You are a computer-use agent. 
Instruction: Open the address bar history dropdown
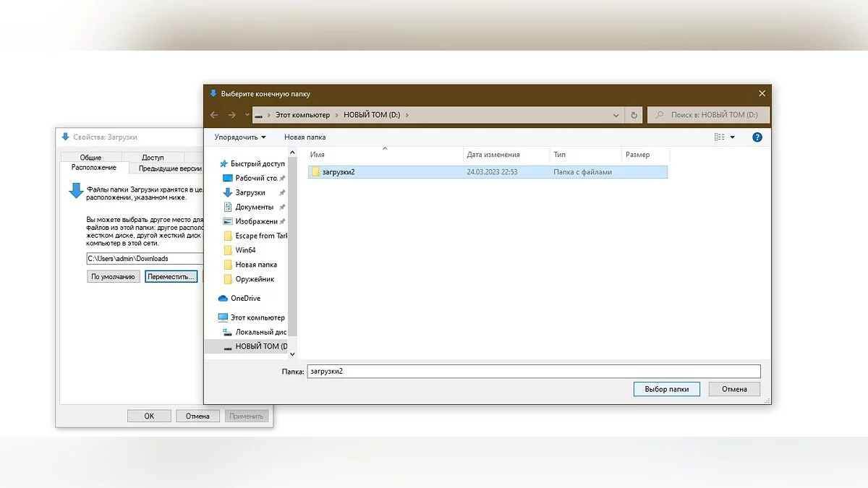click(616, 115)
